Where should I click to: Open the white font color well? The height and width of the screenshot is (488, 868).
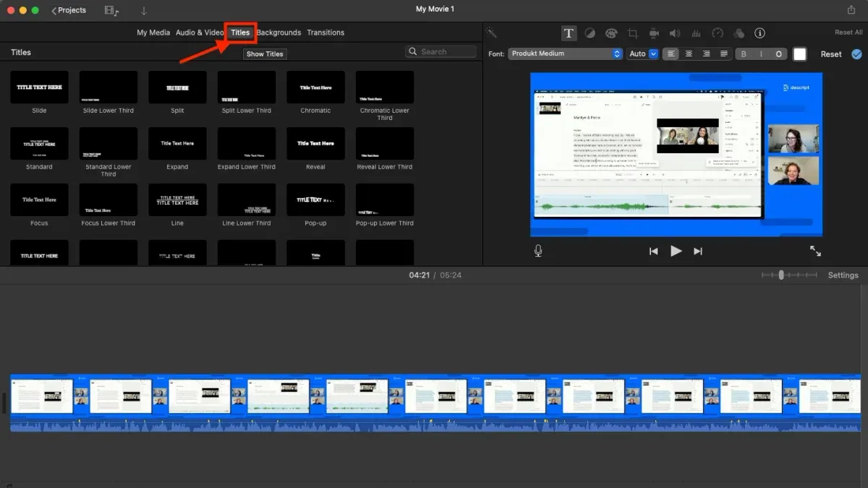(799, 54)
